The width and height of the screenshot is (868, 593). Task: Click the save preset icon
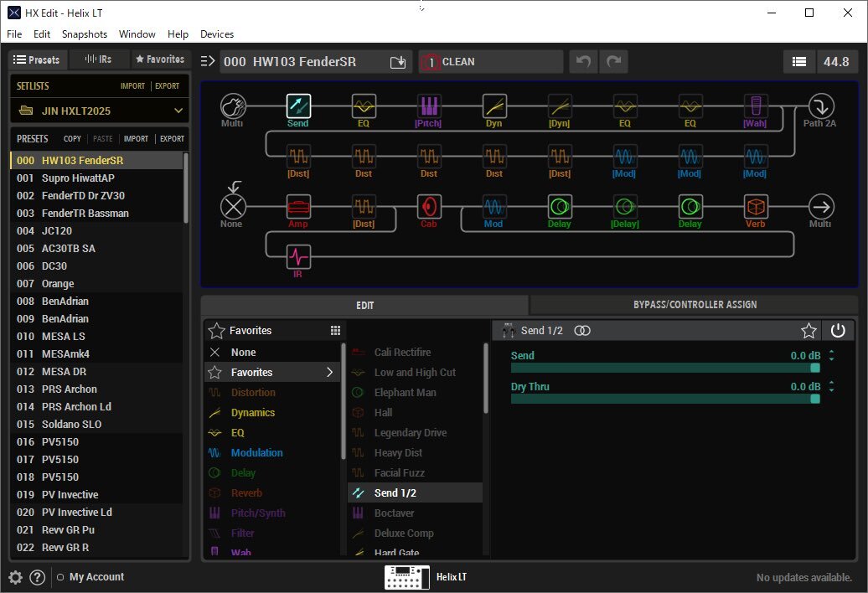(398, 62)
